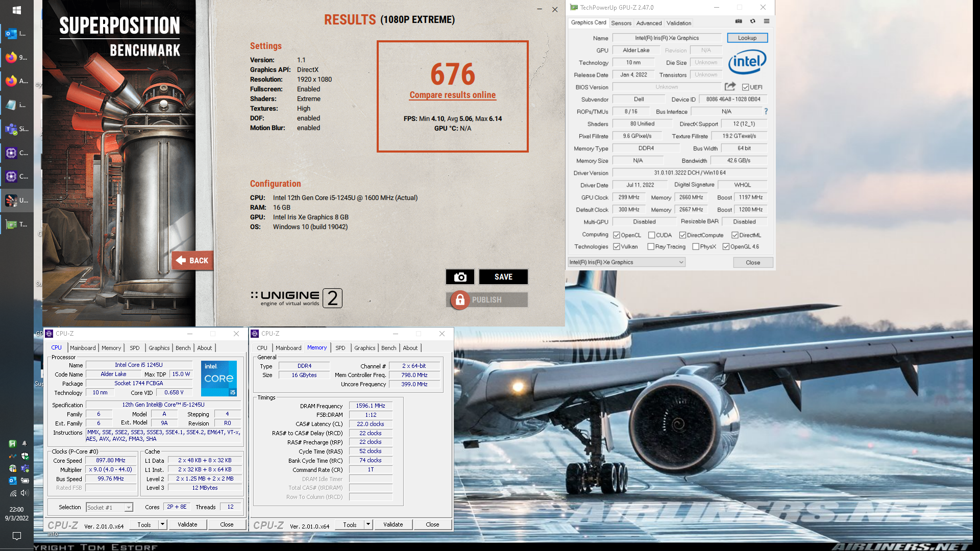Expand the Tools dropdown arrow in right CPU-Z

(x=368, y=524)
